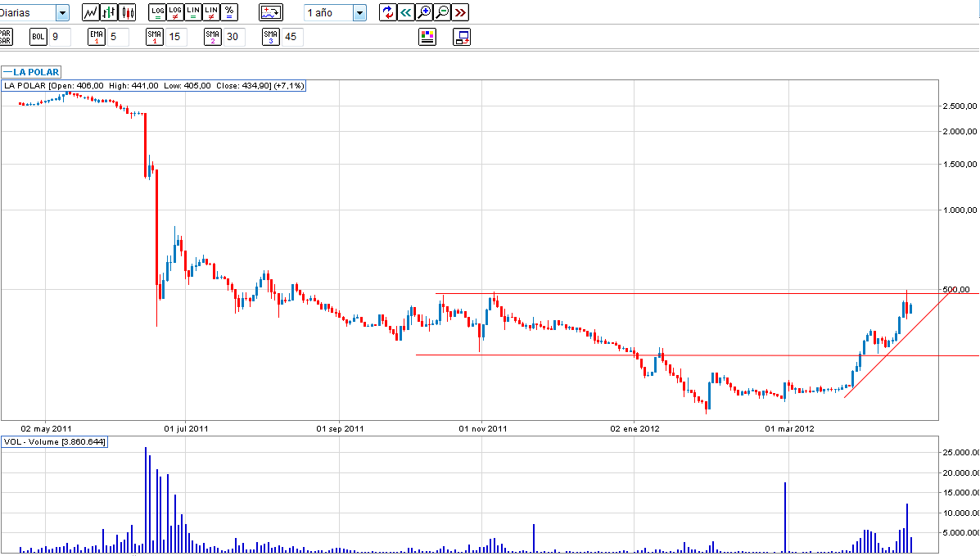This screenshot has height=556, width=980.
Task: Toggle the BOL Bollinger bands indicator
Action: [x=38, y=37]
